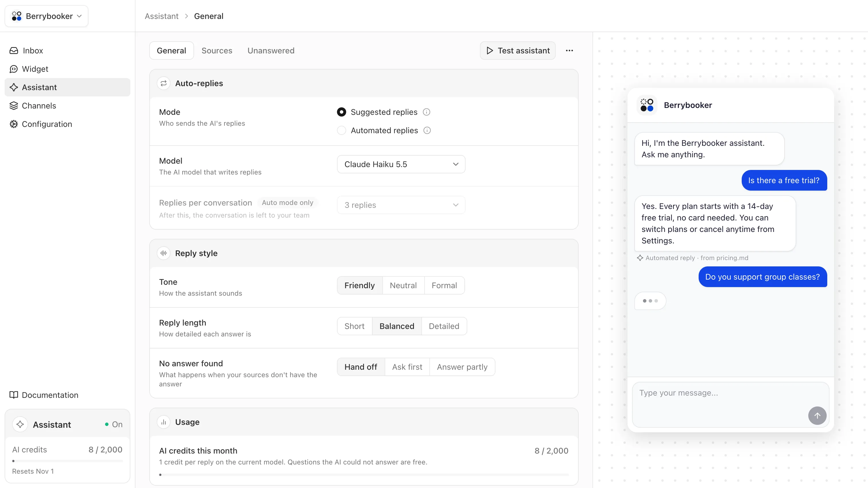Screen dimensions: 868x488
Task: Select Ask first for no answer found
Action: [407, 367]
